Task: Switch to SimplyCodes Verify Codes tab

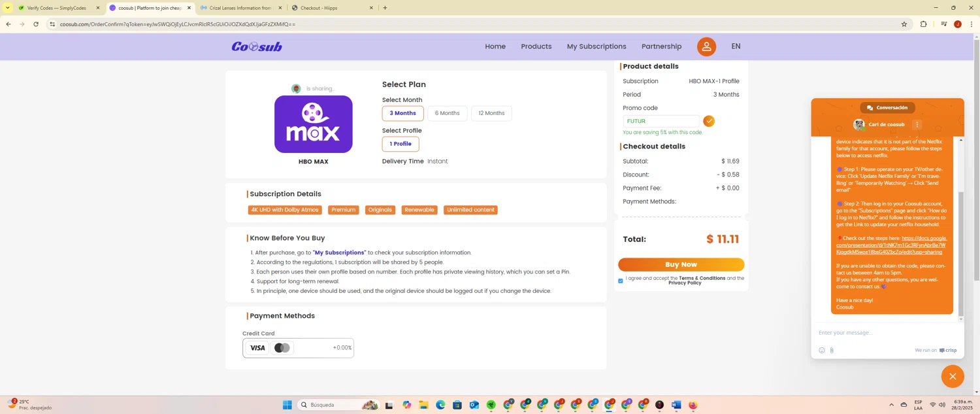Action: (x=57, y=8)
